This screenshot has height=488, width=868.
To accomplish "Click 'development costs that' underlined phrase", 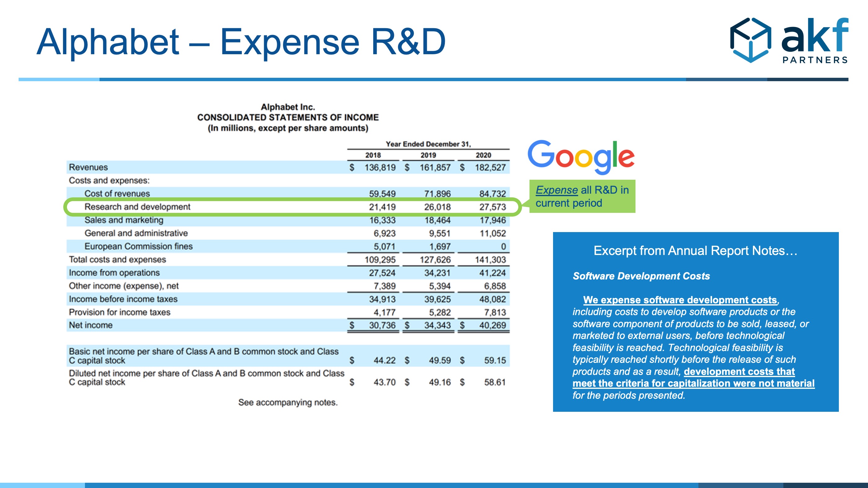I will pos(739,371).
